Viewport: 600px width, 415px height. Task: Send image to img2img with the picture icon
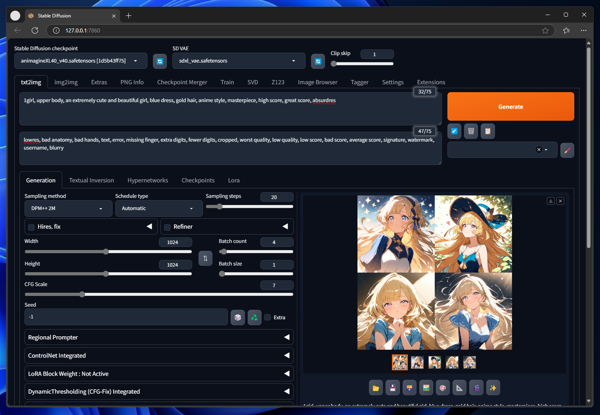point(426,388)
